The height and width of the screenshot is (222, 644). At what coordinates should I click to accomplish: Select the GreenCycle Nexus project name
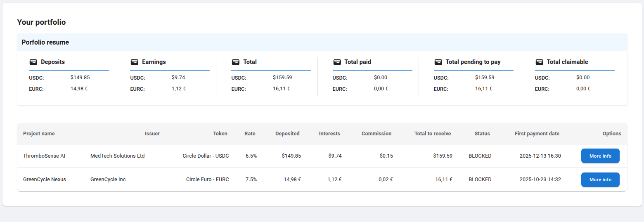point(45,179)
